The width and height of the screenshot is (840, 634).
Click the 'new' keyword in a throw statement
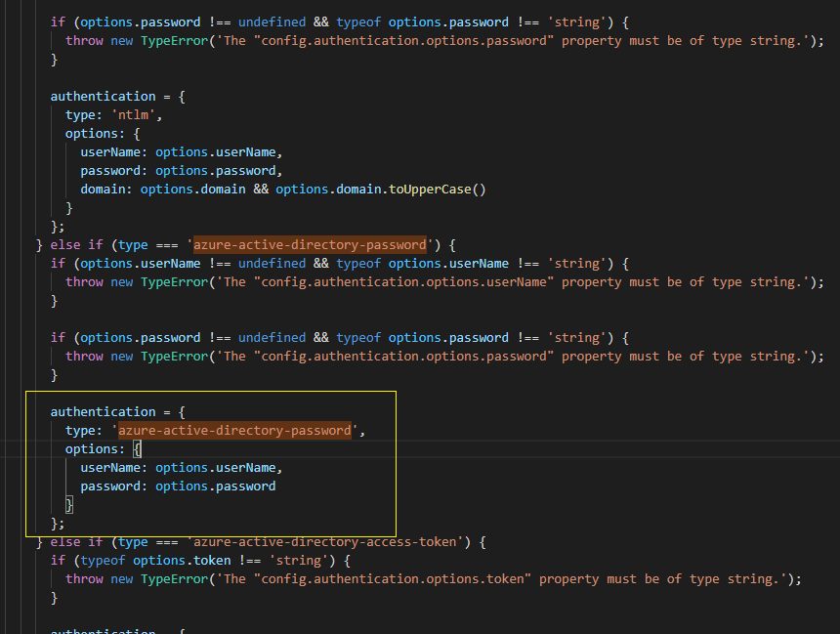coord(121,40)
